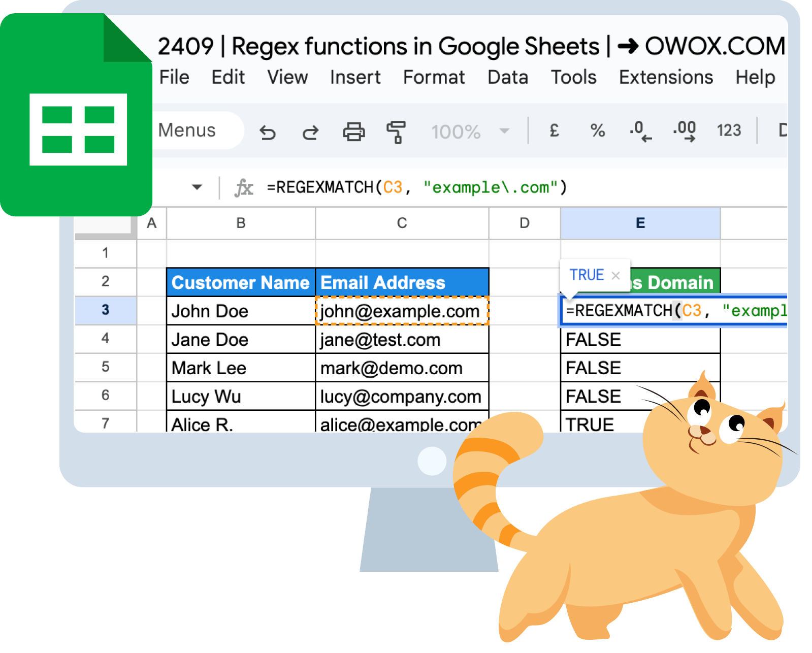Select column D header
The height and width of the screenshot is (653, 812).
[x=525, y=223]
